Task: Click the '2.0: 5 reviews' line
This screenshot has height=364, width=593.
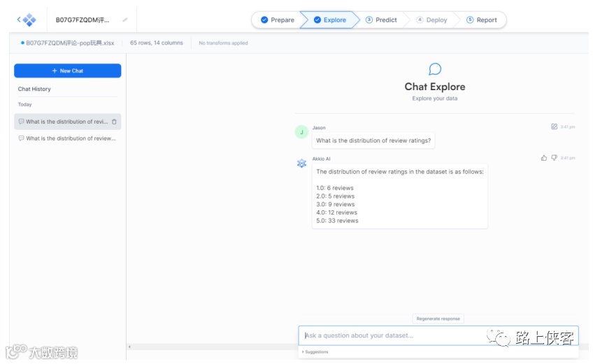Action: pyautogui.click(x=336, y=196)
